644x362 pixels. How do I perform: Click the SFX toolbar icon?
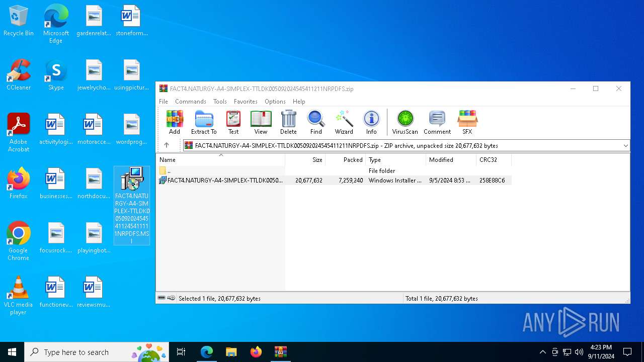[467, 122]
